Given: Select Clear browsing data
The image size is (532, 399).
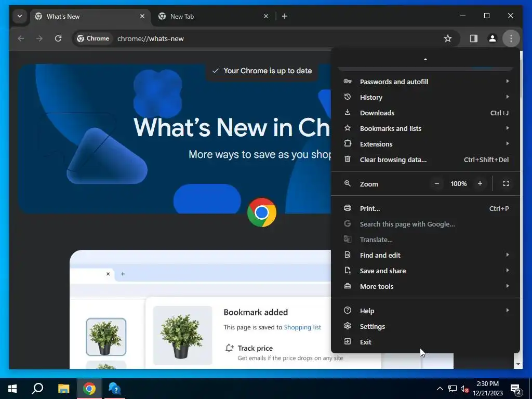Looking at the screenshot, I should 425,160.
